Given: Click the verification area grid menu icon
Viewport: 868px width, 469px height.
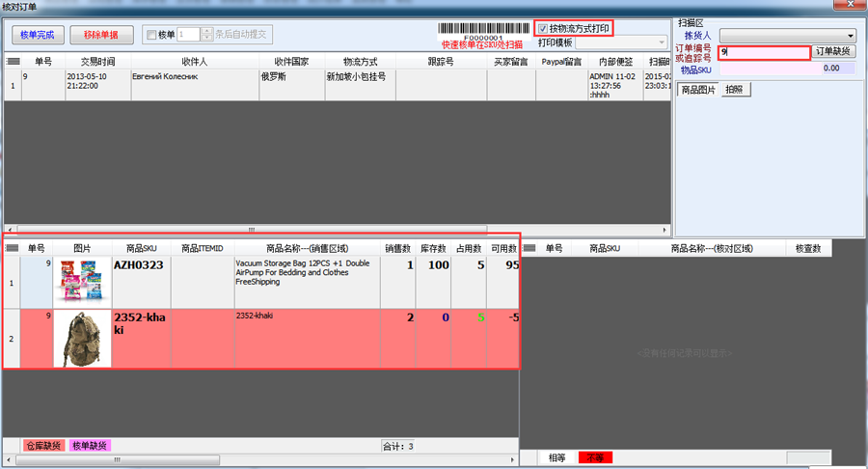Looking at the screenshot, I should 529,248.
